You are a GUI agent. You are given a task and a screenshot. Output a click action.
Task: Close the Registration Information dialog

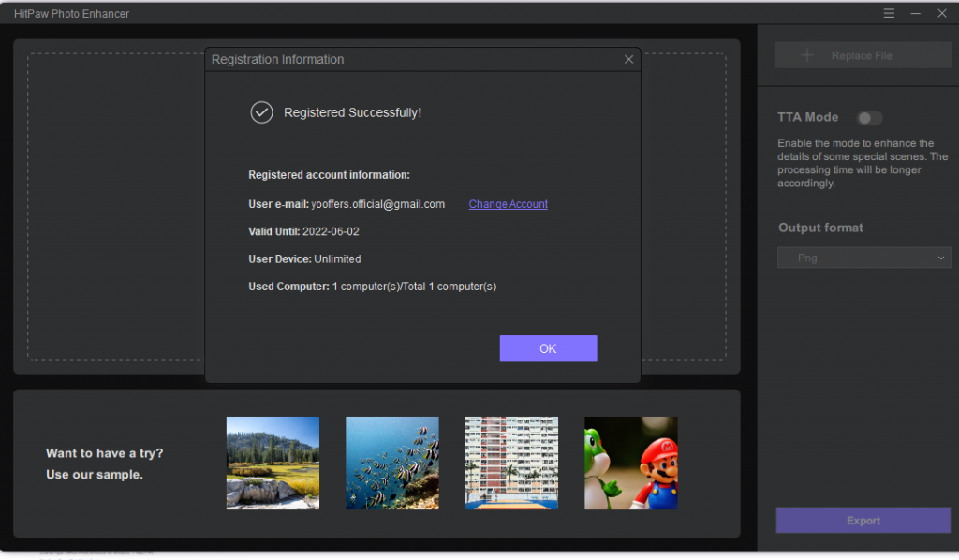pos(628,59)
